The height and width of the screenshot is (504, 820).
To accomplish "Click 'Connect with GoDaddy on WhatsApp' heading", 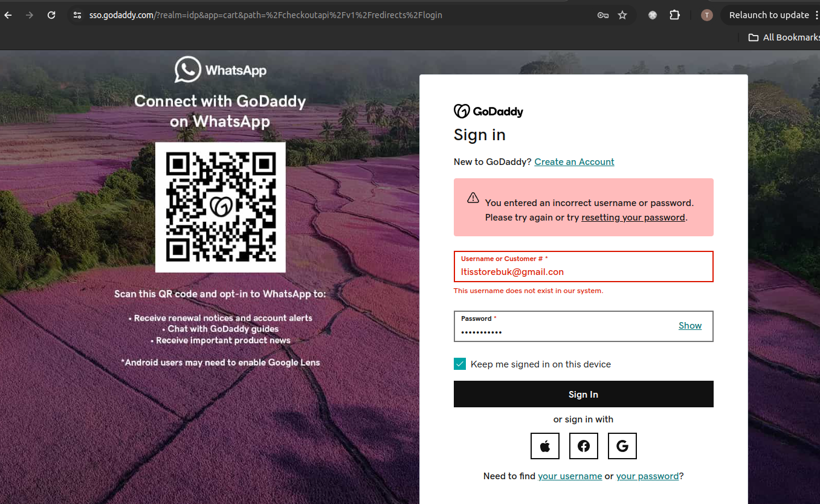I will 220,111.
